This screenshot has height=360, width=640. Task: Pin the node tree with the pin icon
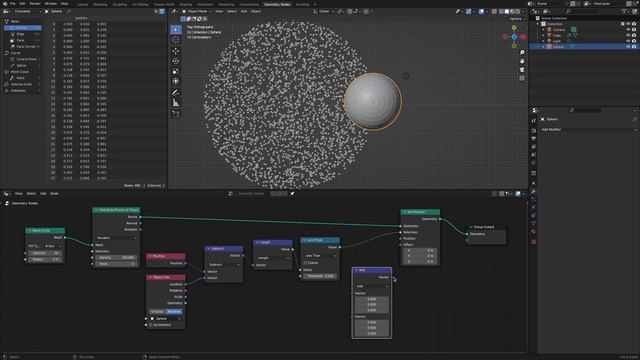click(292, 193)
